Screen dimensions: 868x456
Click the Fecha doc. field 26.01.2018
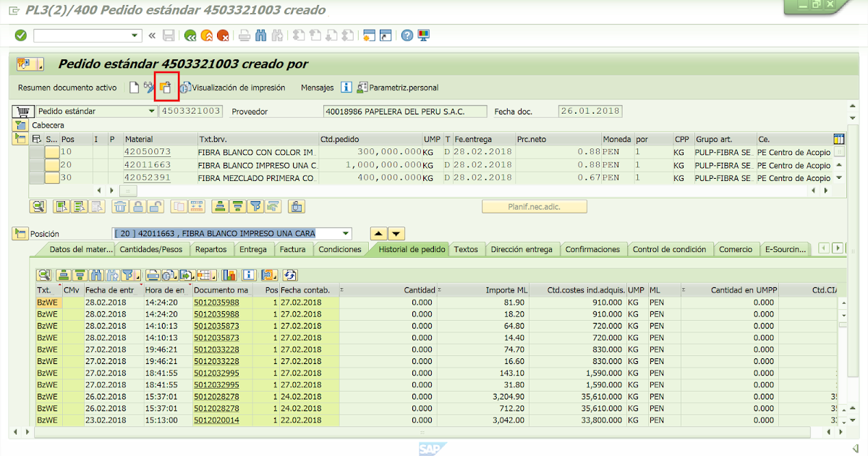pyautogui.click(x=590, y=111)
